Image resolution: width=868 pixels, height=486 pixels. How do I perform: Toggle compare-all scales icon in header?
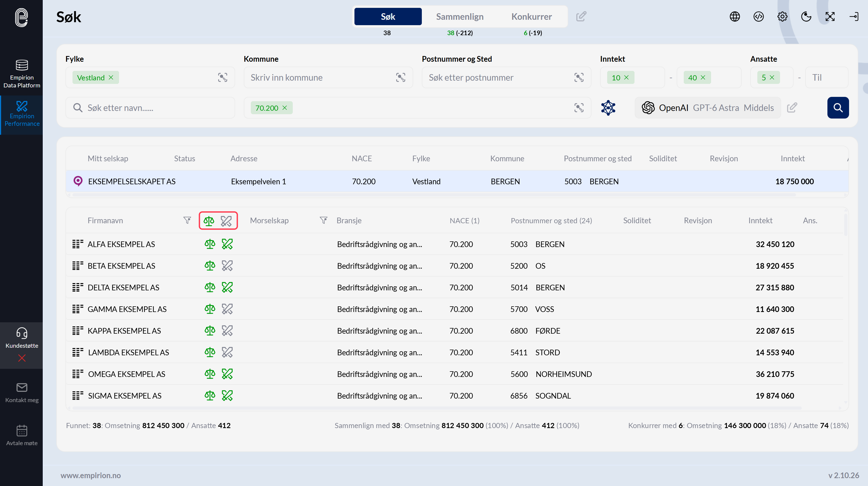point(209,221)
